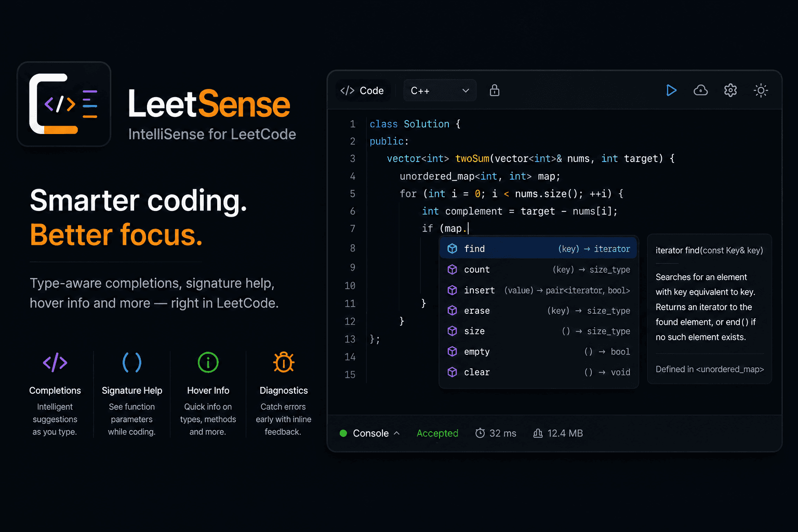798x532 pixels.
Task: Click line number 1 in gutter
Action: (353, 124)
